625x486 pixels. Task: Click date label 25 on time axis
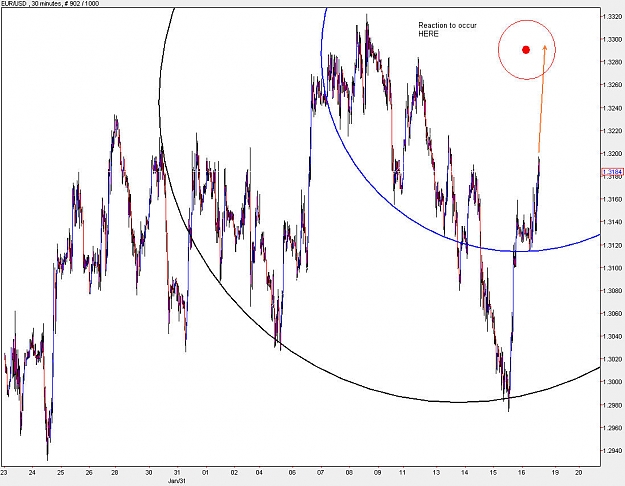60,473
